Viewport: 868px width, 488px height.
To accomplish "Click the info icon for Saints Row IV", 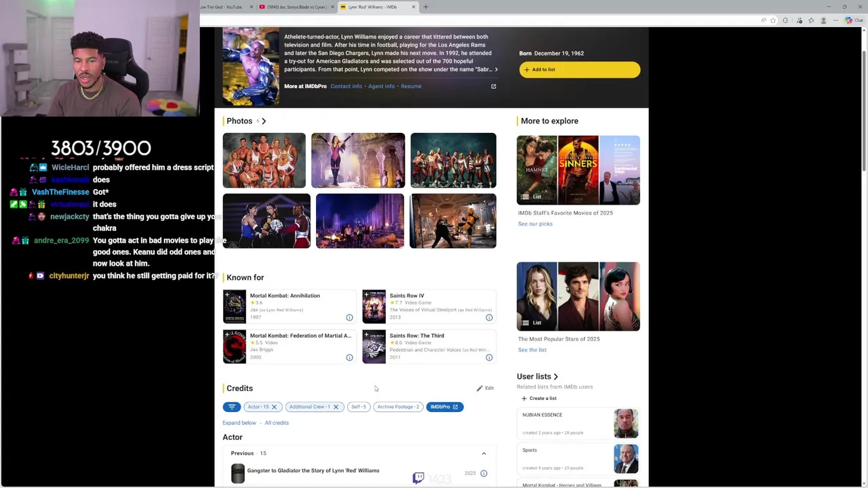I will (x=489, y=317).
